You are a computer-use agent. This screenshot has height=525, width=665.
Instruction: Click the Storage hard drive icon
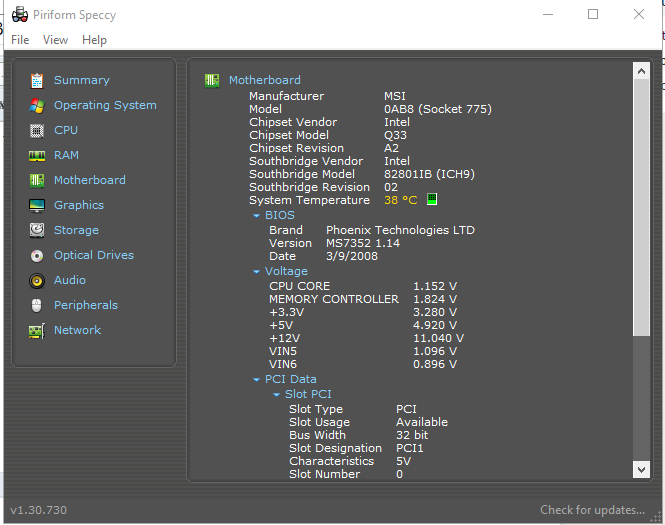[37, 231]
